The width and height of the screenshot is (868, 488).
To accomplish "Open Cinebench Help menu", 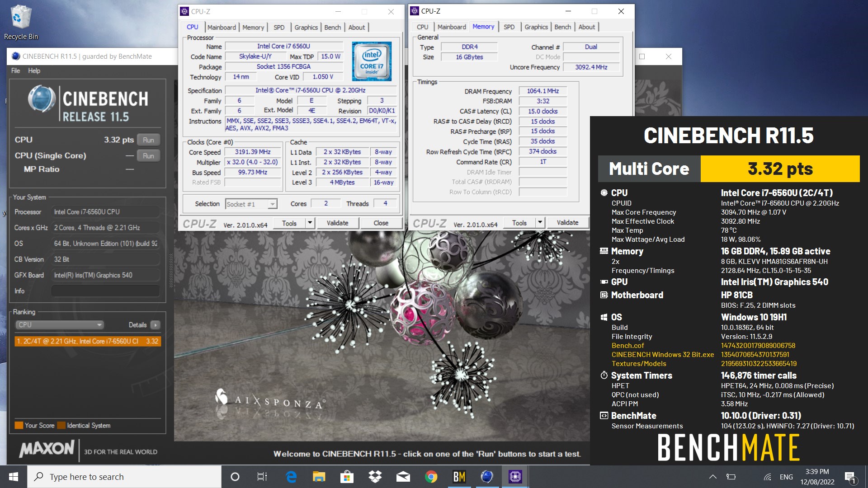I will click(x=34, y=70).
